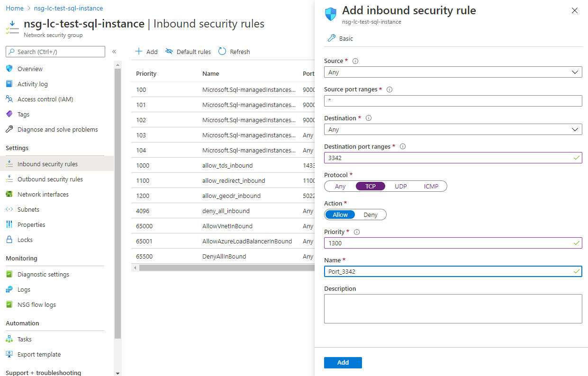Click the Diagnose and solve problems wrench icon

click(x=9, y=129)
